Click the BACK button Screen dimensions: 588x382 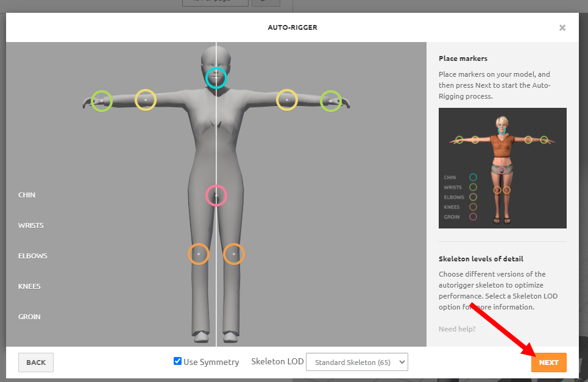pyautogui.click(x=36, y=363)
